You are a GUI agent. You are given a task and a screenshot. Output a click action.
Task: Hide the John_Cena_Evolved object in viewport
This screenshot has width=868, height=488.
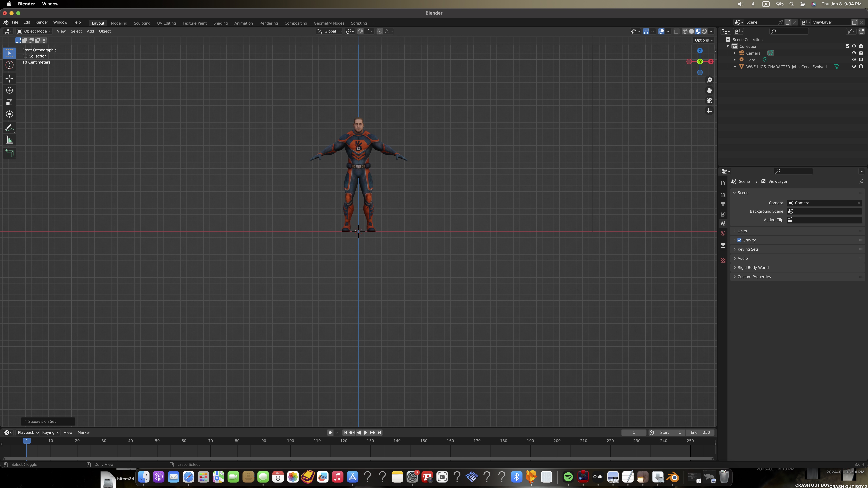point(854,66)
